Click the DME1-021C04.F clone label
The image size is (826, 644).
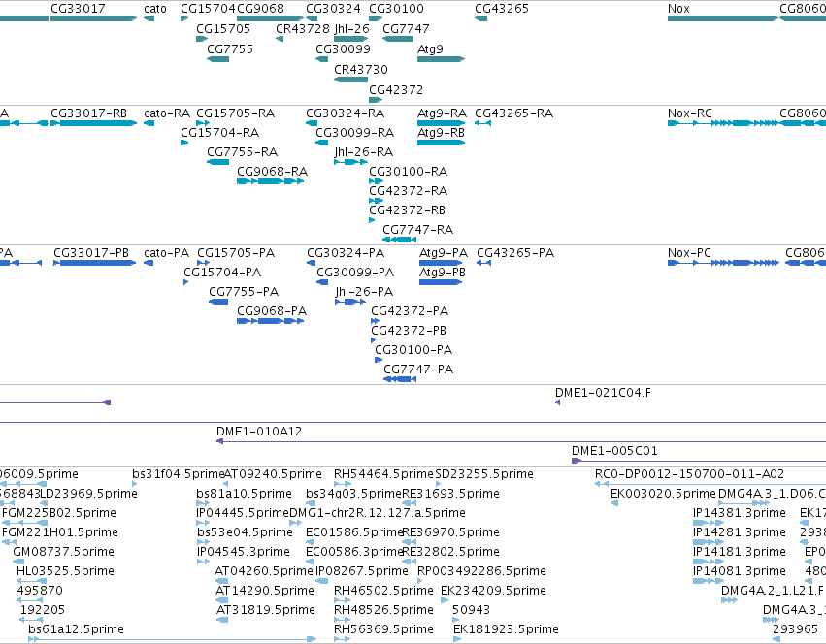(603, 393)
